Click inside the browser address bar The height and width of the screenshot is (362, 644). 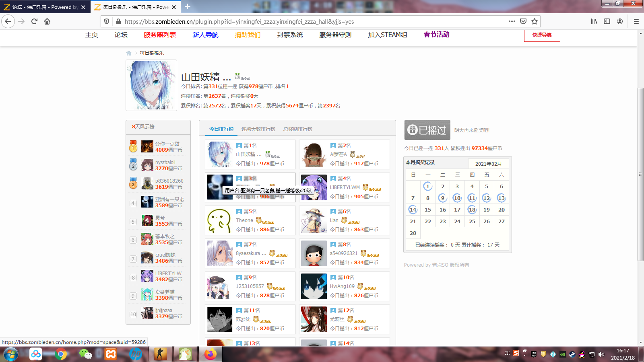click(x=282, y=21)
